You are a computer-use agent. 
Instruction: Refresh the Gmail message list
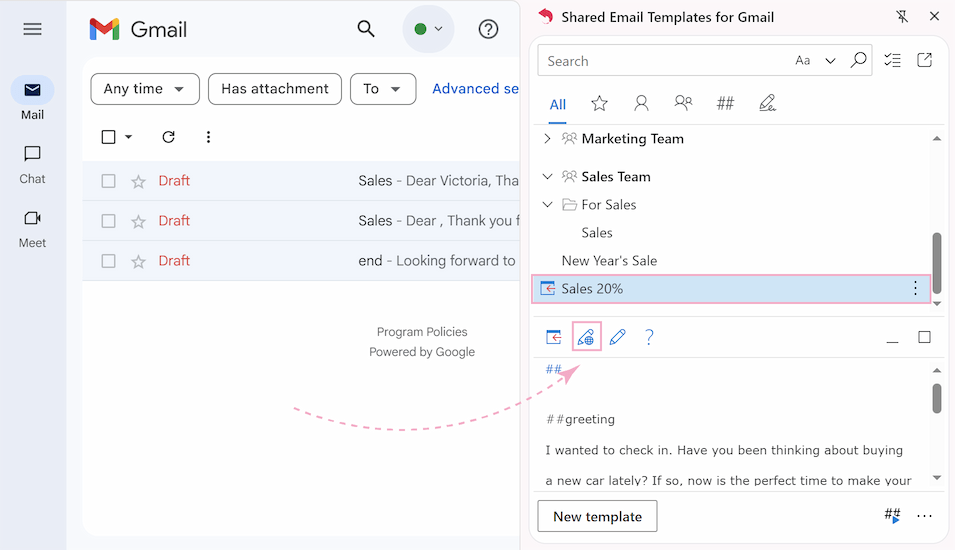point(169,137)
